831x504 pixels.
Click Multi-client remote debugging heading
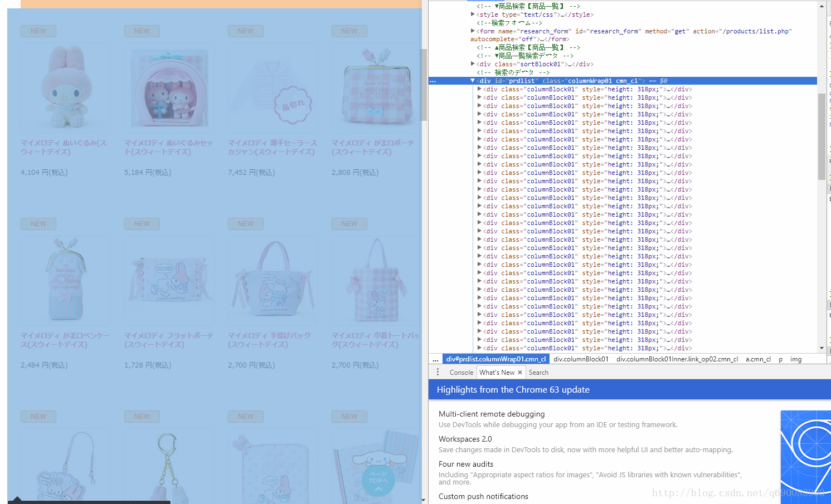(492, 414)
